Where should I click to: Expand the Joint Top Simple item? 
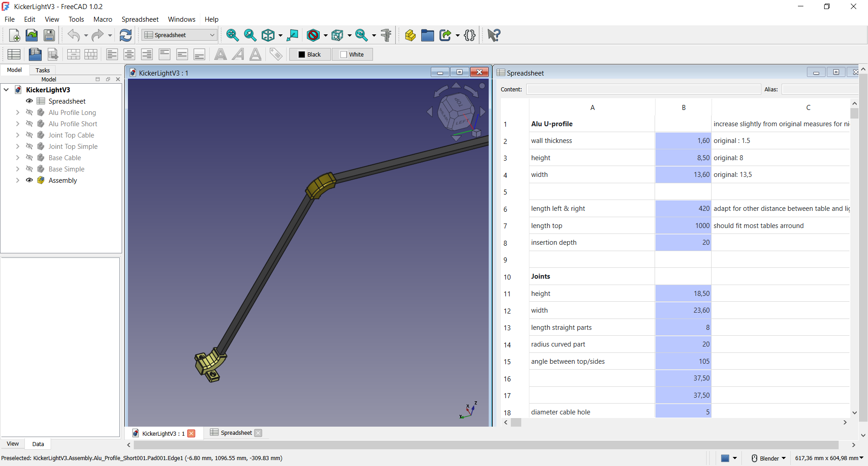[18, 146]
